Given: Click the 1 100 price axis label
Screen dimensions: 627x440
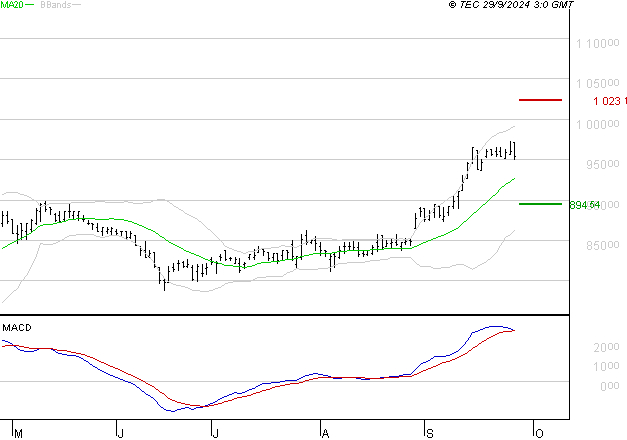Looking at the screenshot, I should pos(597,43).
